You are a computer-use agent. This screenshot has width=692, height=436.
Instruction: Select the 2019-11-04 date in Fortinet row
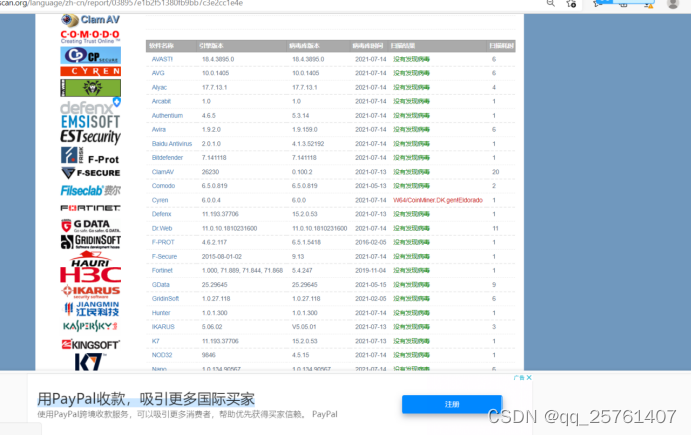(x=371, y=271)
